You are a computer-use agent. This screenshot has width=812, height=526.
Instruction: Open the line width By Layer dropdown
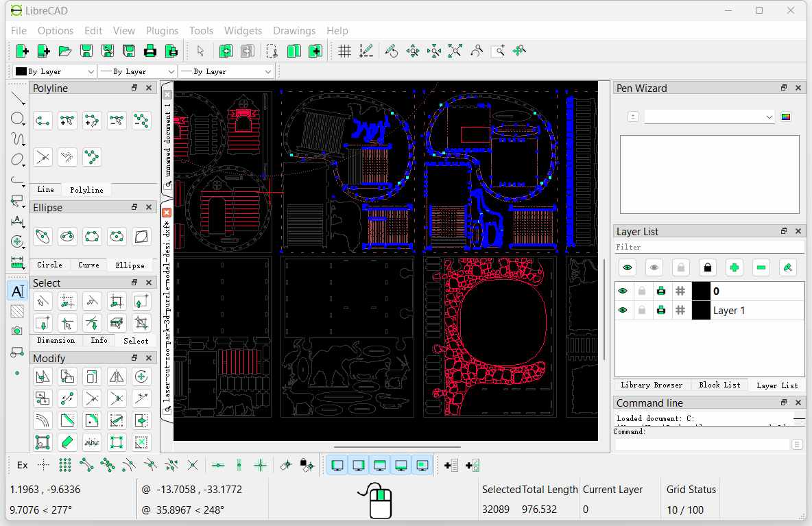(138, 71)
